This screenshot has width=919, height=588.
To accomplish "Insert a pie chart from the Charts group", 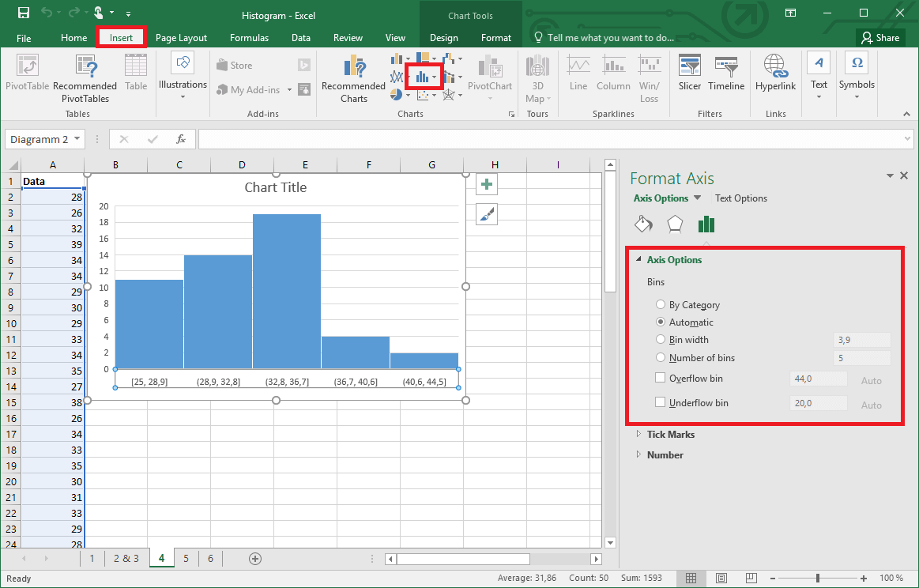I will (395, 93).
